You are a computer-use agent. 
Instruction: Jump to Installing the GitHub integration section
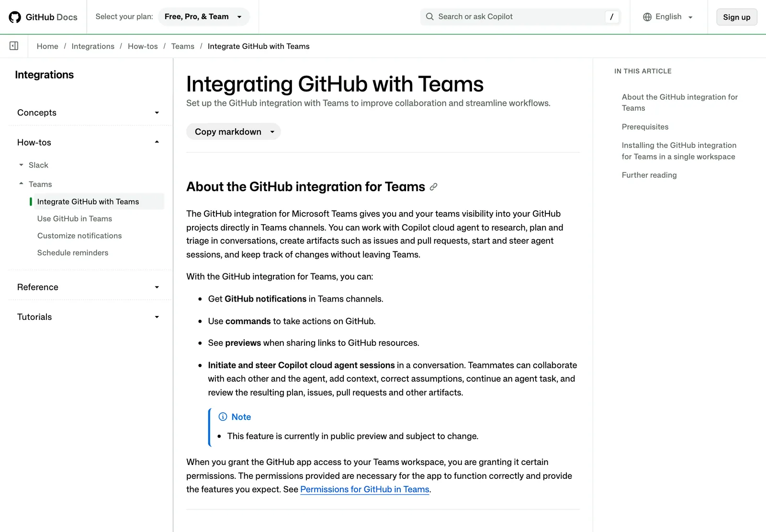tap(679, 151)
